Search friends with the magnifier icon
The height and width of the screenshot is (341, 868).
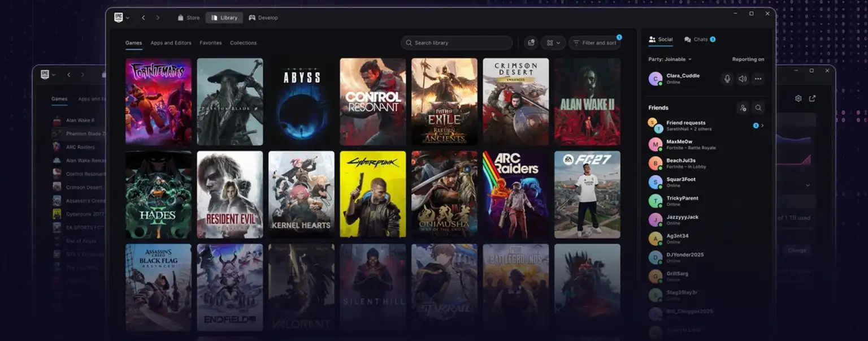(758, 107)
